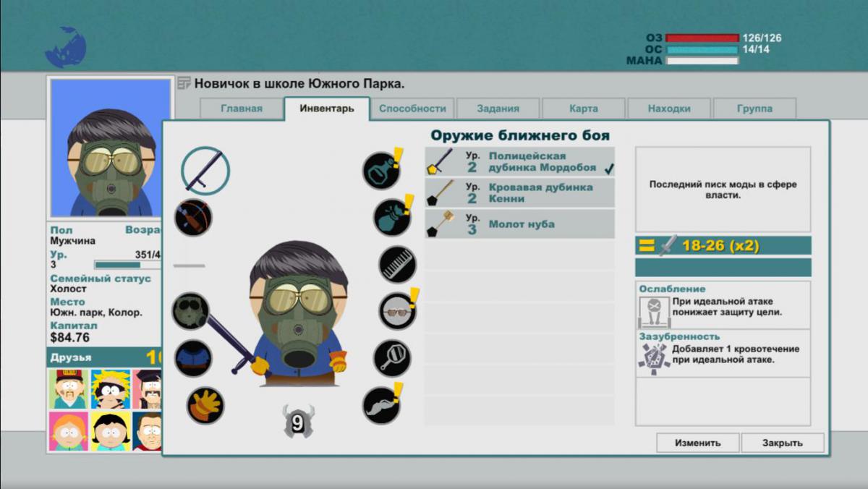
Task: Select the Инвентарь tab
Action: [x=327, y=109]
